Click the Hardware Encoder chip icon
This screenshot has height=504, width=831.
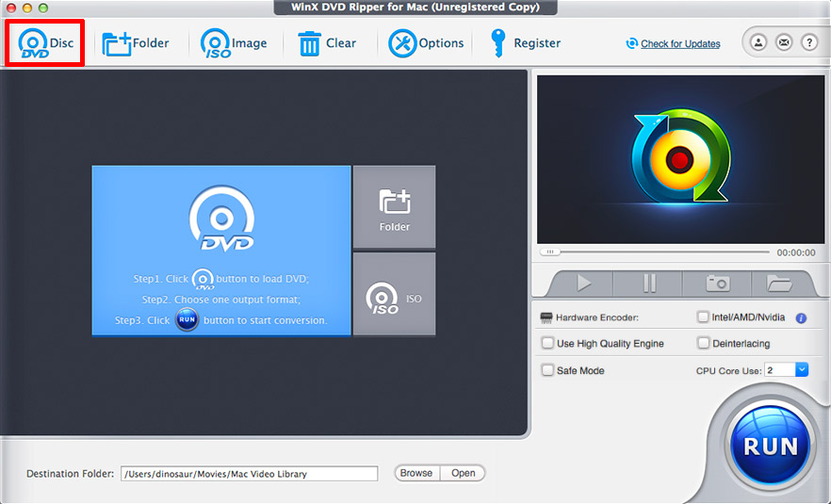[x=546, y=318]
